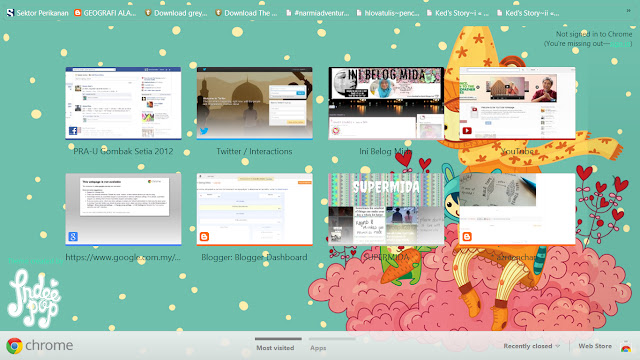Open the Sektor Perikanan bookmark
Screen dimensions: 640x360
(38, 13)
